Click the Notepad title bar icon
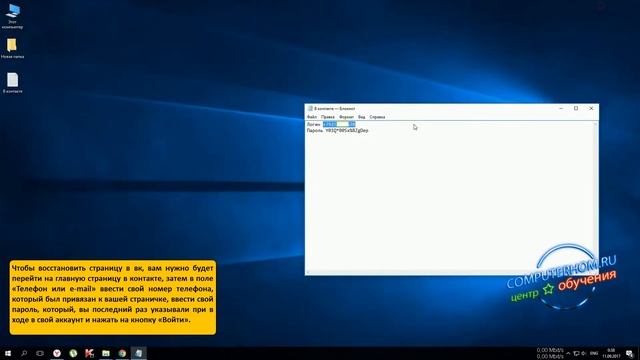 (310, 109)
